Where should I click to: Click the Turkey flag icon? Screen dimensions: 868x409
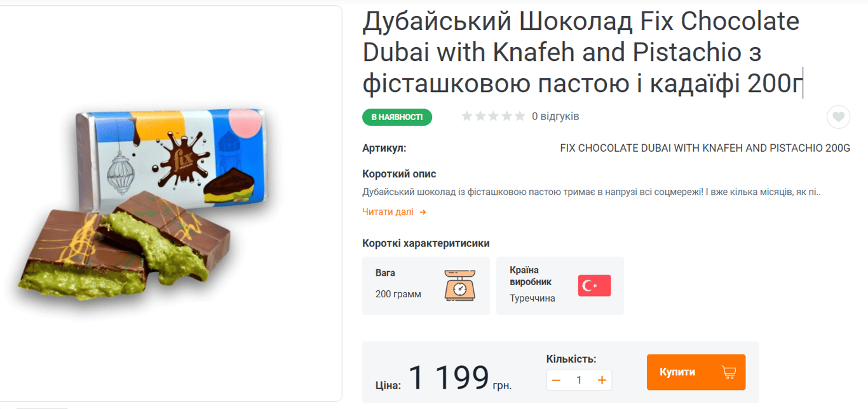coord(594,286)
